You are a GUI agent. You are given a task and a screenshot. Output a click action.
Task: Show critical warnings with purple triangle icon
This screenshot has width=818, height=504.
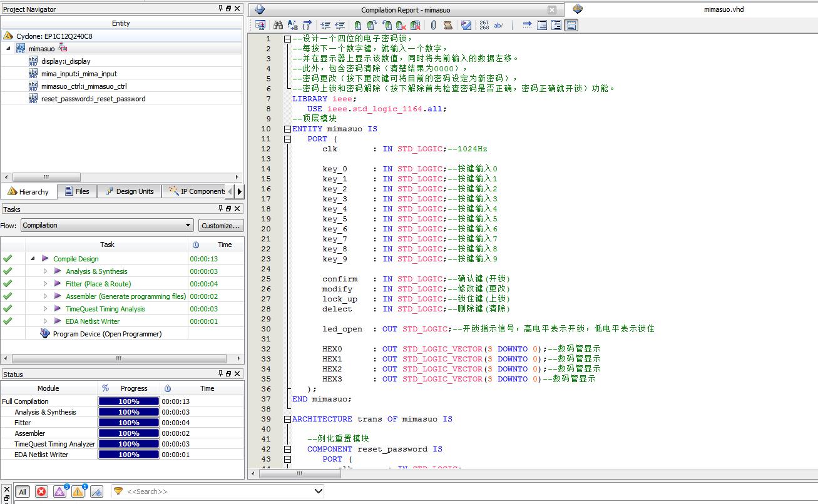point(60,491)
